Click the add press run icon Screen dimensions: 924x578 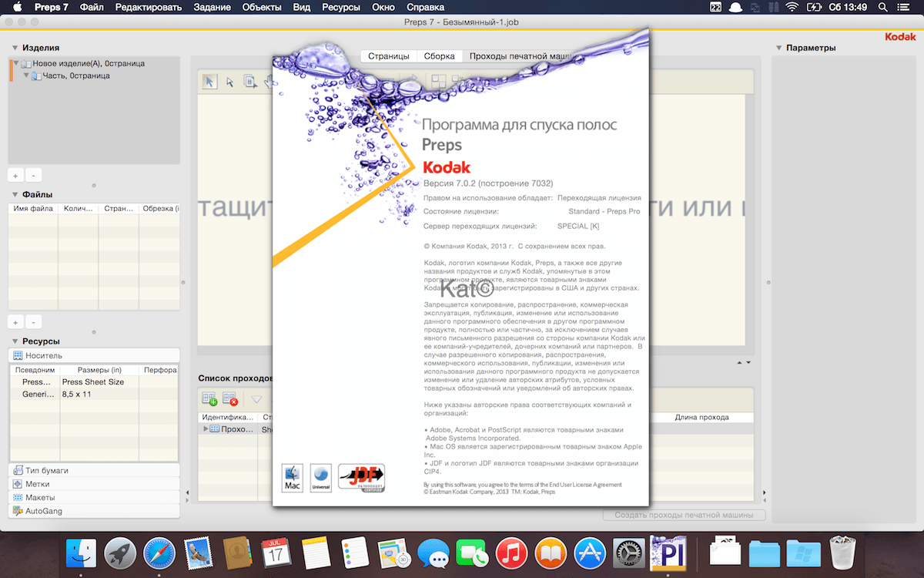click(209, 399)
